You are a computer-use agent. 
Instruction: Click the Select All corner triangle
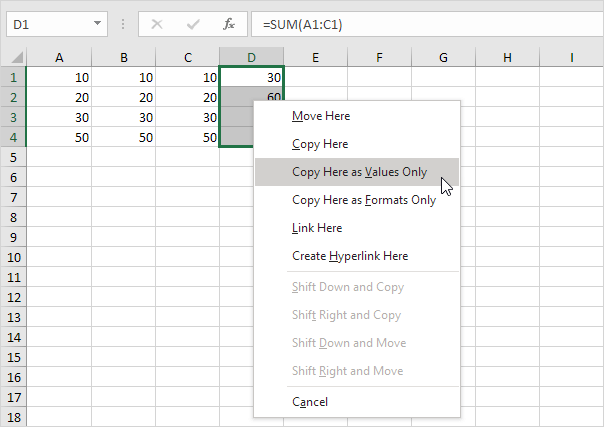(x=13, y=58)
